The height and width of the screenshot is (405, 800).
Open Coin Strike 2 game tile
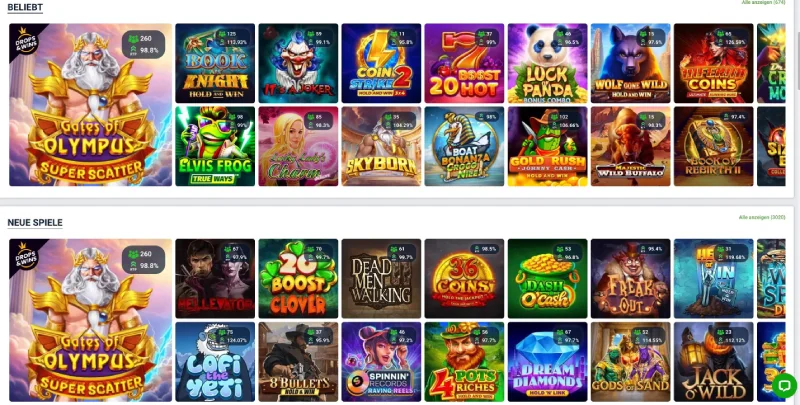(x=381, y=63)
